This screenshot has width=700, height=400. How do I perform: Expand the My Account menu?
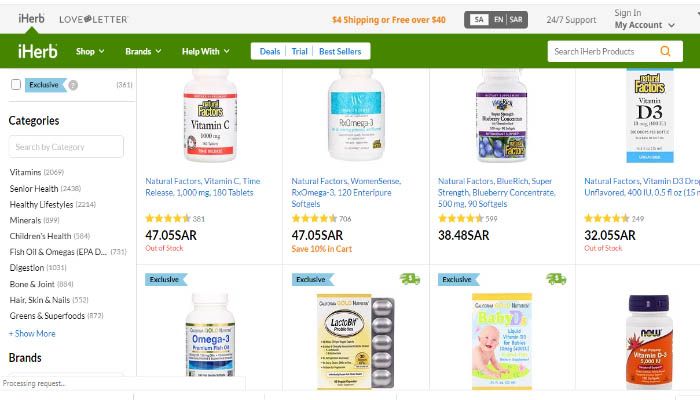644,25
